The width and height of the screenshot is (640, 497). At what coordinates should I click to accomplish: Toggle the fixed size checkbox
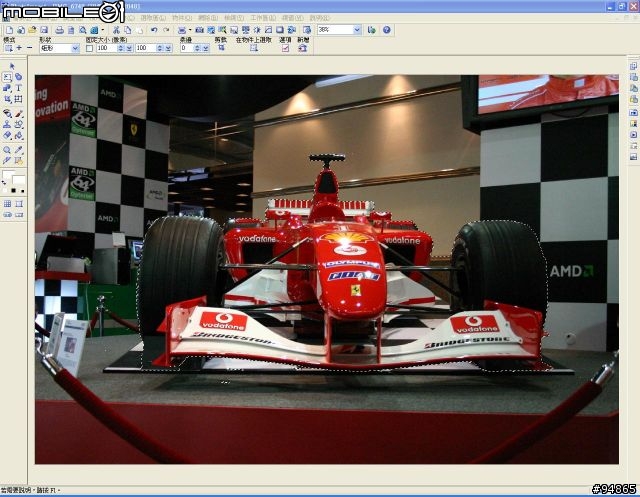click(89, 48)
